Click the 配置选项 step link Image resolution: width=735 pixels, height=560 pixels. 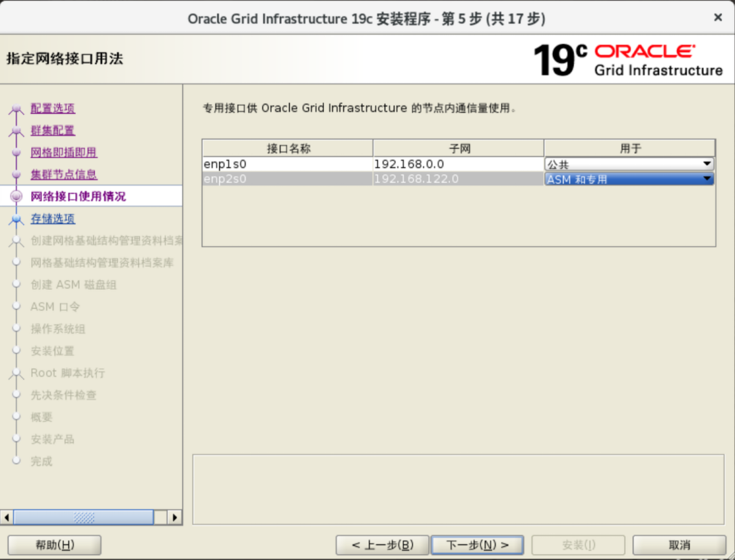53,109
